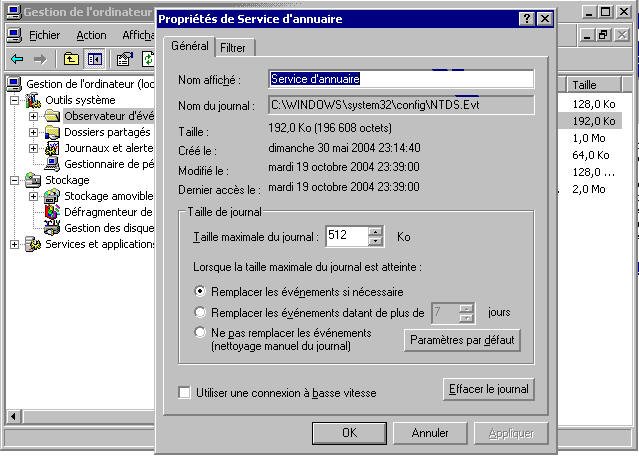Screen dimensions: 639x456
Task: Click the Up one level toolbar icon
Action: (71, 59)
